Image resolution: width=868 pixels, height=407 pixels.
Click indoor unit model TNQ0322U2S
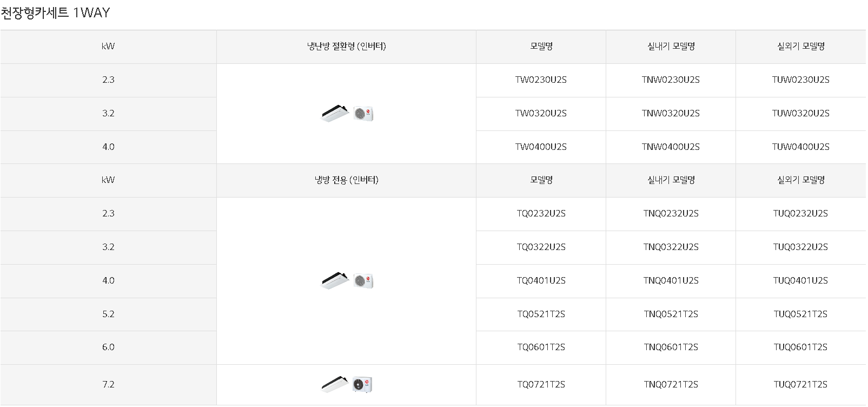(x=671, y=247)
